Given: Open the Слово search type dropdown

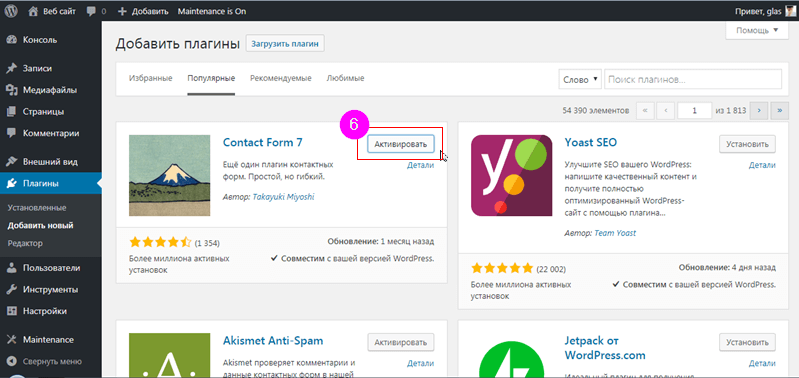Looking at the screenshot, I should [x=580, y=79].
